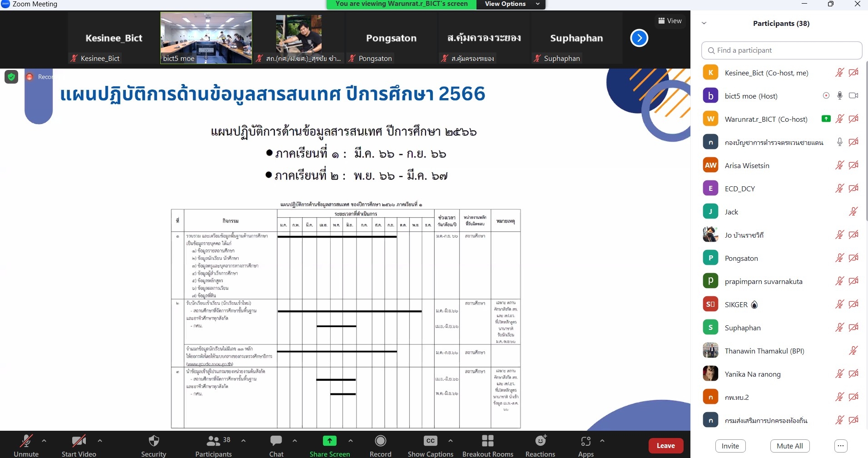Click muted mic icon for Thanawin Thamakul

coord(853,351)
